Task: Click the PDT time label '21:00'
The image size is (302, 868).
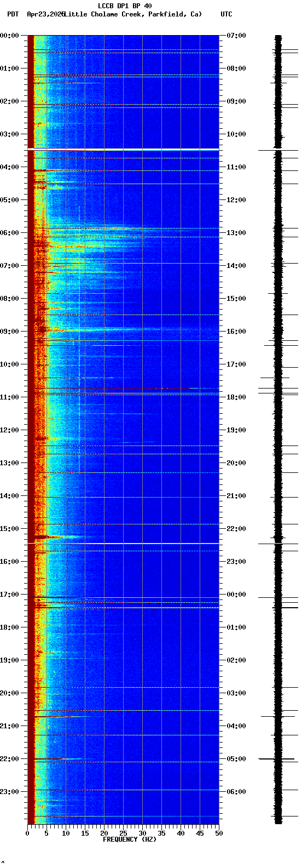Action: click(10, 726)
